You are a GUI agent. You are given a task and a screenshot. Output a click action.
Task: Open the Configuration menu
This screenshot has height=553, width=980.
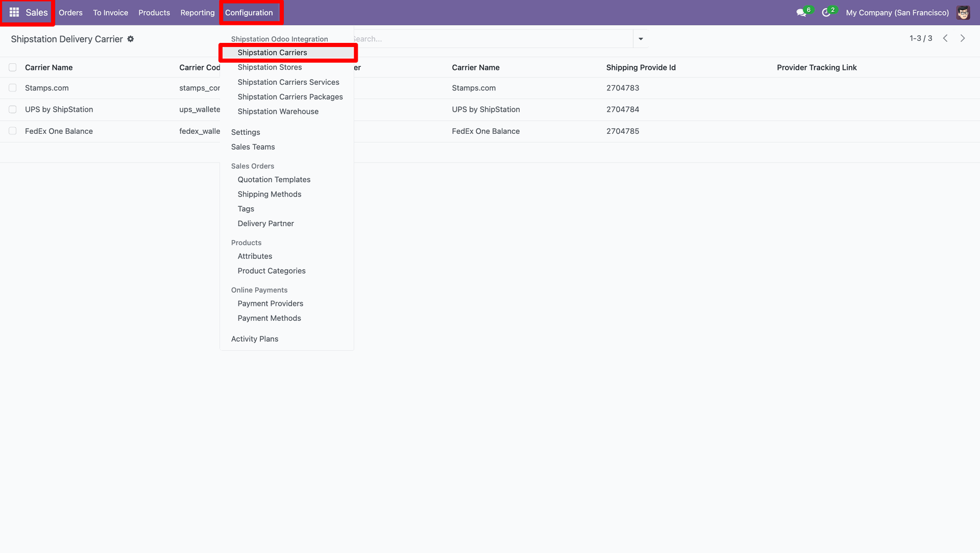[249, 12]
